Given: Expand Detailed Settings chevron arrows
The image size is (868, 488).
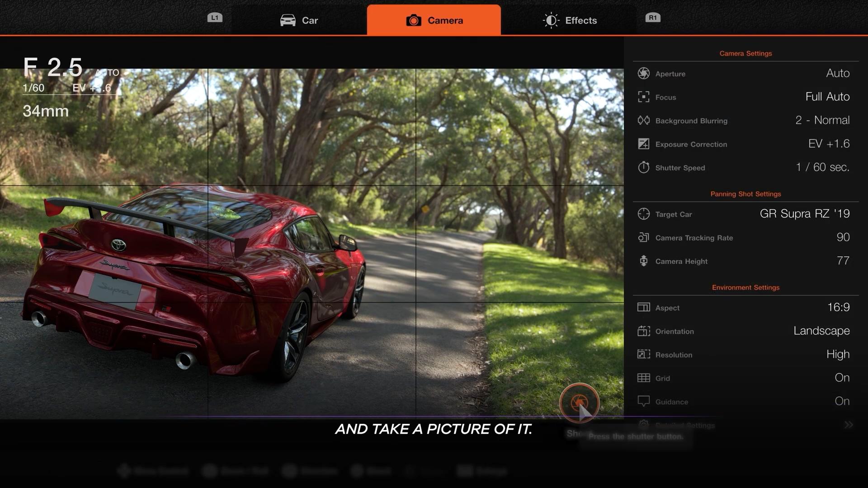Looking at the screenshot, I should 848,425.
